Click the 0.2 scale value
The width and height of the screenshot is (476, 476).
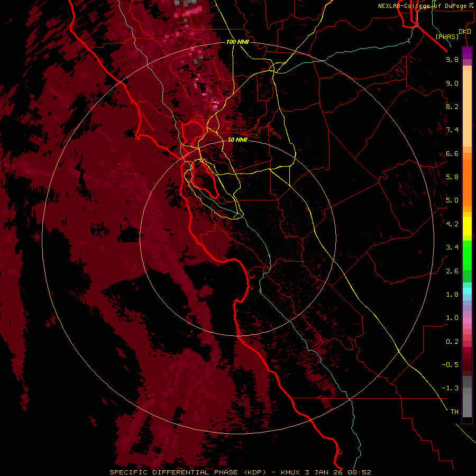point(452,341)
